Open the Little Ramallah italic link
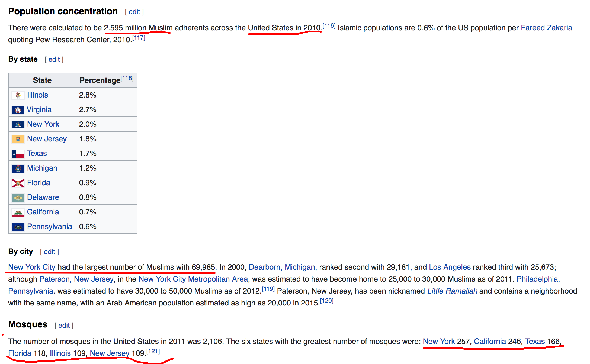This screenshot has width=590, height=364. (x=452, y=291)
